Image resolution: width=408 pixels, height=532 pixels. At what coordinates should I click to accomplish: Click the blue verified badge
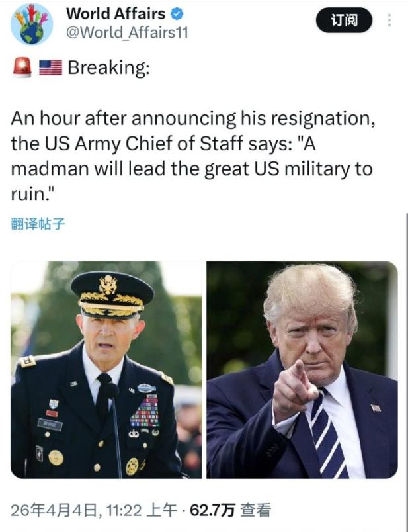tap(177, 14)
